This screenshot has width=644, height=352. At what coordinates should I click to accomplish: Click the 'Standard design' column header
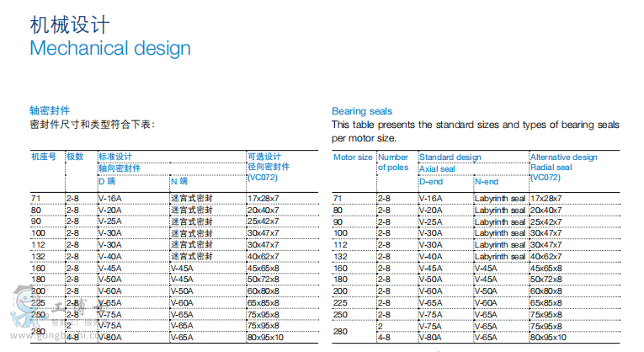click(450, 157)
